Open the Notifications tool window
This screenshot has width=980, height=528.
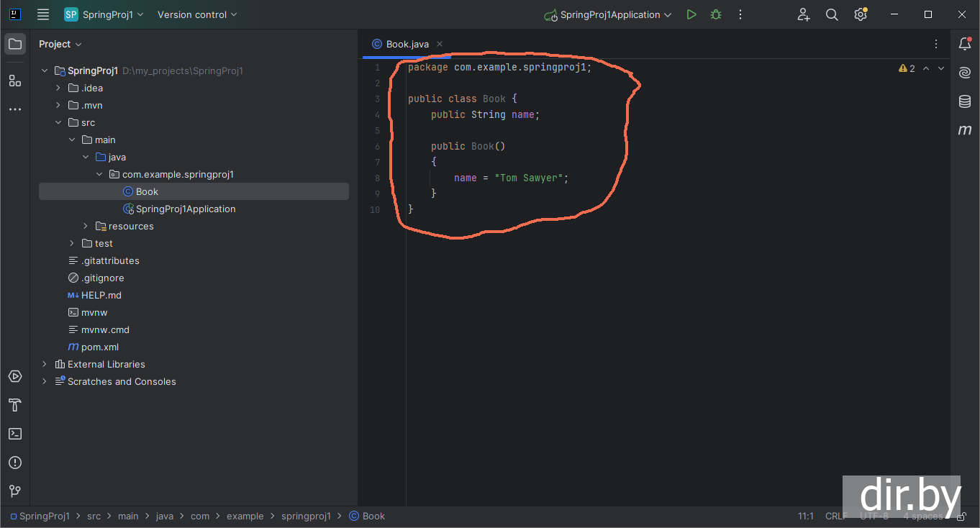[x=965, y=44]
